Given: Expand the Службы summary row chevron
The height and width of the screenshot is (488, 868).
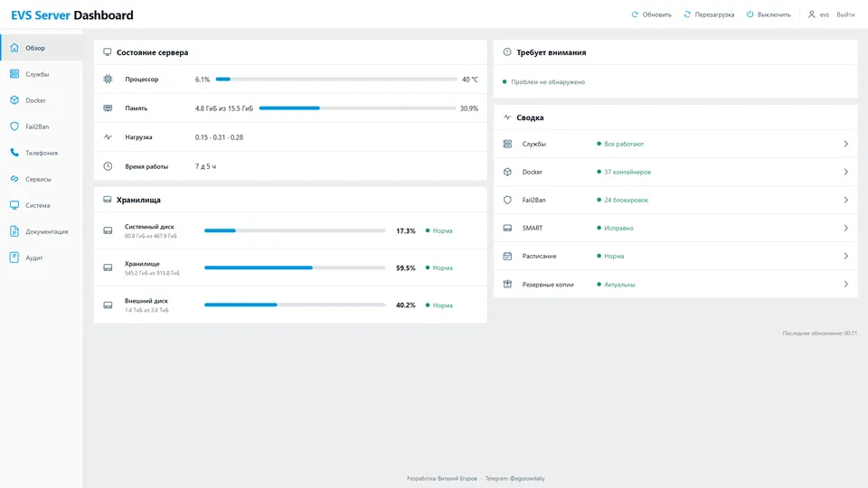Looking at the screenshot, I should pos(846,144).
